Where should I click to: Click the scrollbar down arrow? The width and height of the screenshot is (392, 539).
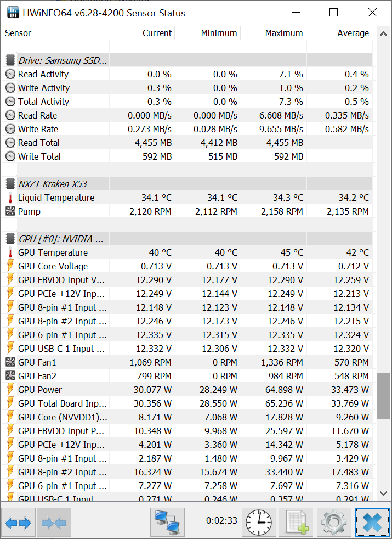(x=383, y=493)
